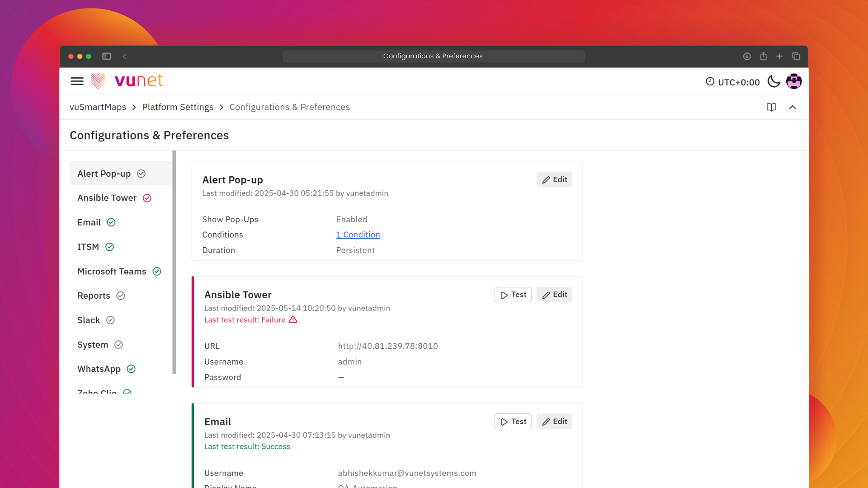Test the Ansible Tower connection
Image resolution: width=868 pixels, height=488 pixels.
tap(513, 294)
